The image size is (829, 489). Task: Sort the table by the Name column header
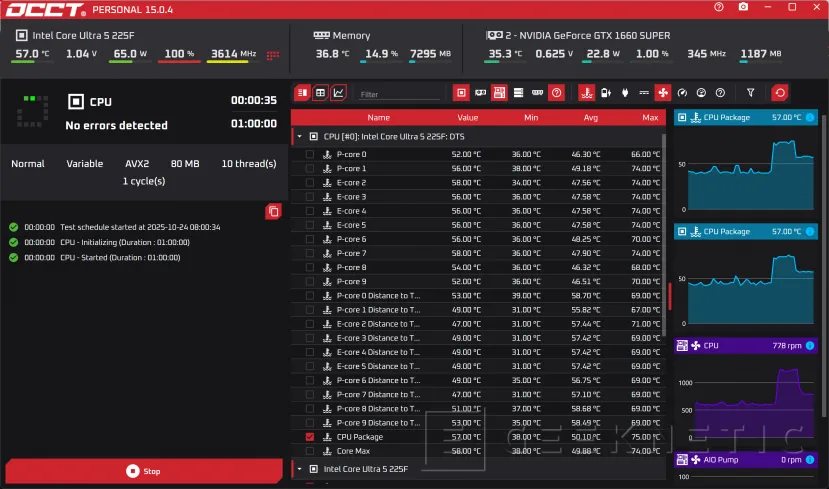click(378, 117)
